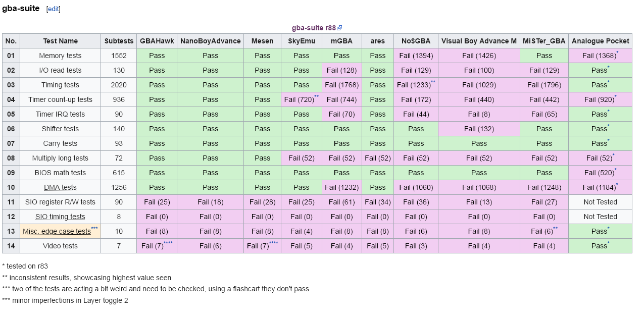Click MiSTer_GBA Fail (1796) cell
This screenshot has height=317, width=644.
pyautogui.click(x=544, y=85)
